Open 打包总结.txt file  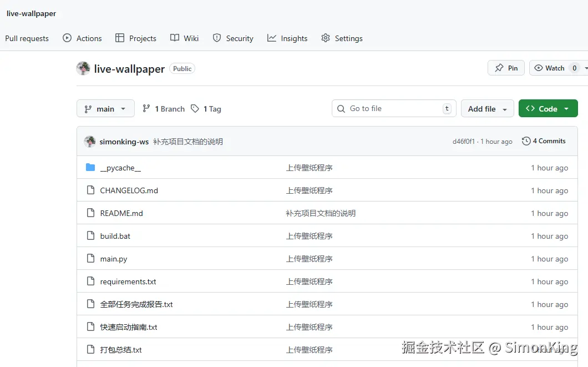pos(121,350)
